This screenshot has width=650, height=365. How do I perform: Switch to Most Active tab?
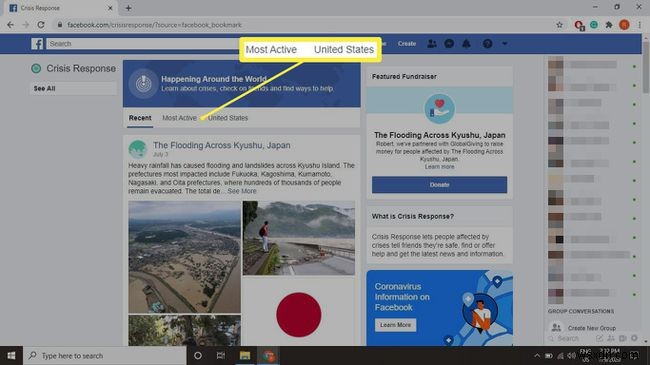[179, 118]
